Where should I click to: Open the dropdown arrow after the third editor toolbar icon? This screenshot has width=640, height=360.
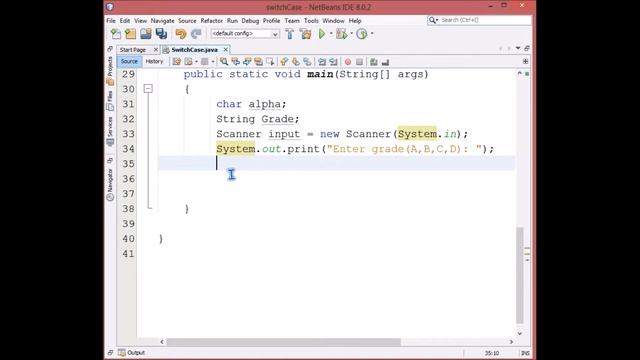(213, 62)
